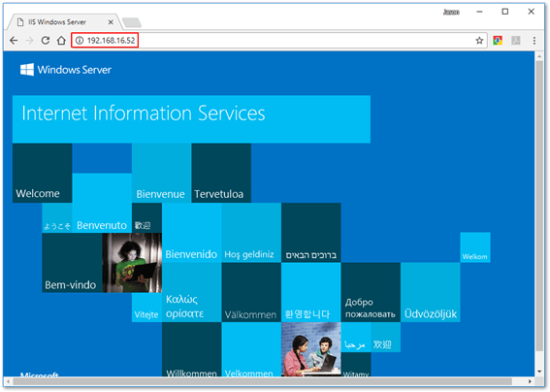This screenshot has width=550, height=392.
Task: Bookmark this page with the star icon
Action: click(x=479, y=41)
